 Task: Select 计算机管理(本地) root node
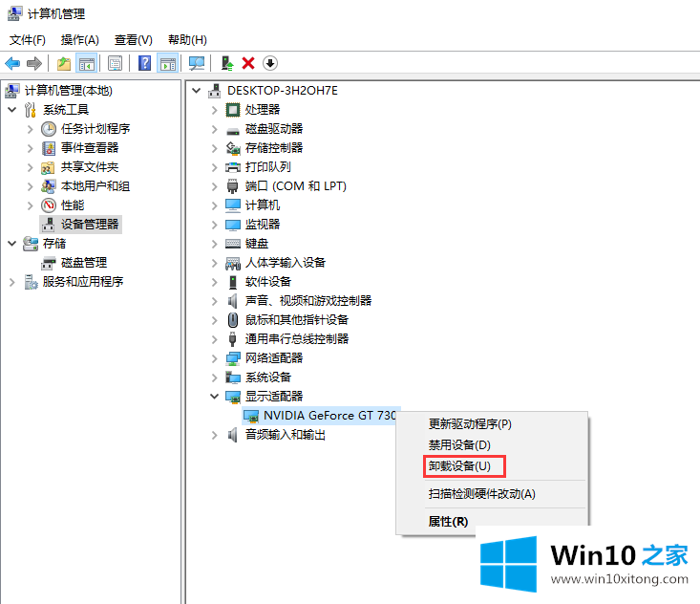69,91
